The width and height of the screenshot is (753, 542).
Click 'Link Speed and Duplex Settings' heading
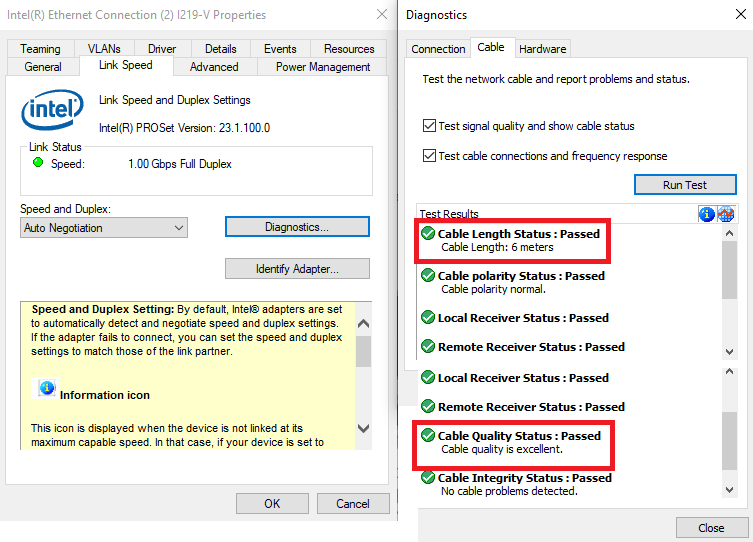pos(175,100)
